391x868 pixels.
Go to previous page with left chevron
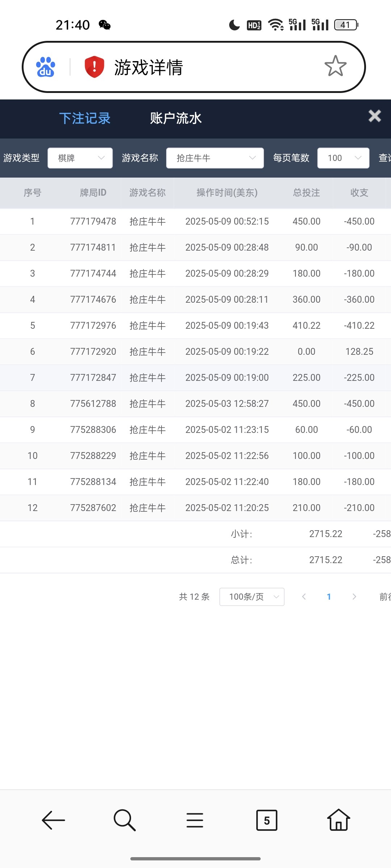pyautogui.click(x=304, y=597)
